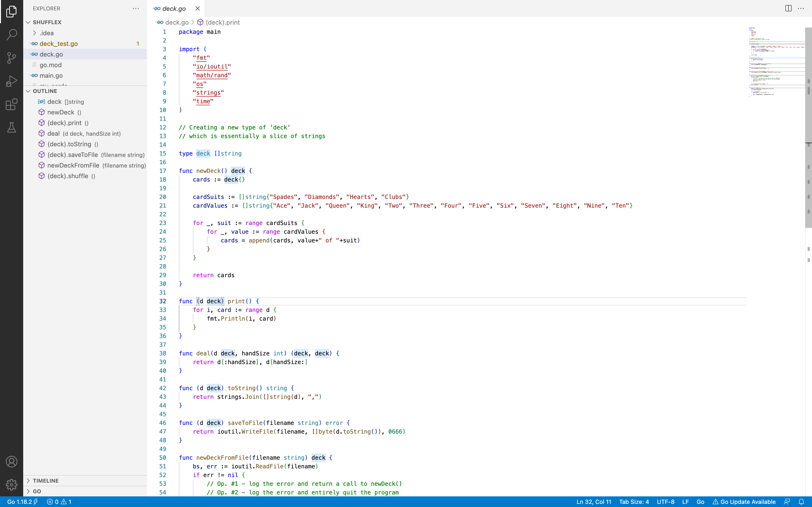Click the Accounts icon in activity bar

click(x=11, y=462)
